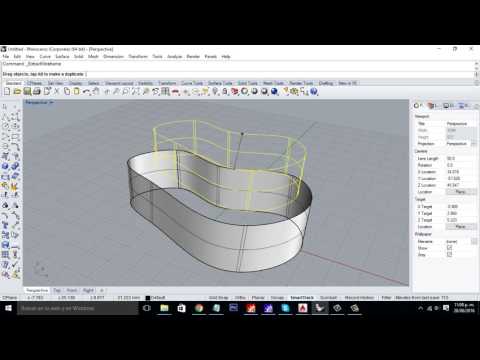
Task: Switch to the Right viewport tab
Action: click(88, 290)
